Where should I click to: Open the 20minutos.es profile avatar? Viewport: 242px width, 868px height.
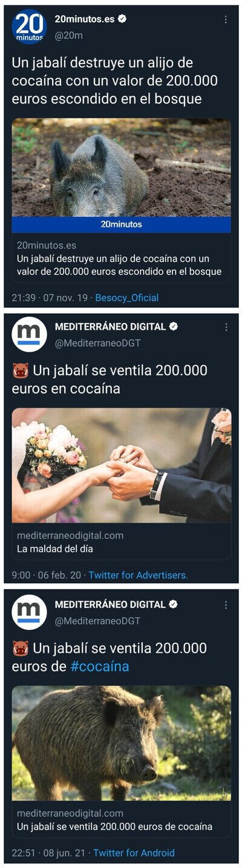coord(29,27)
